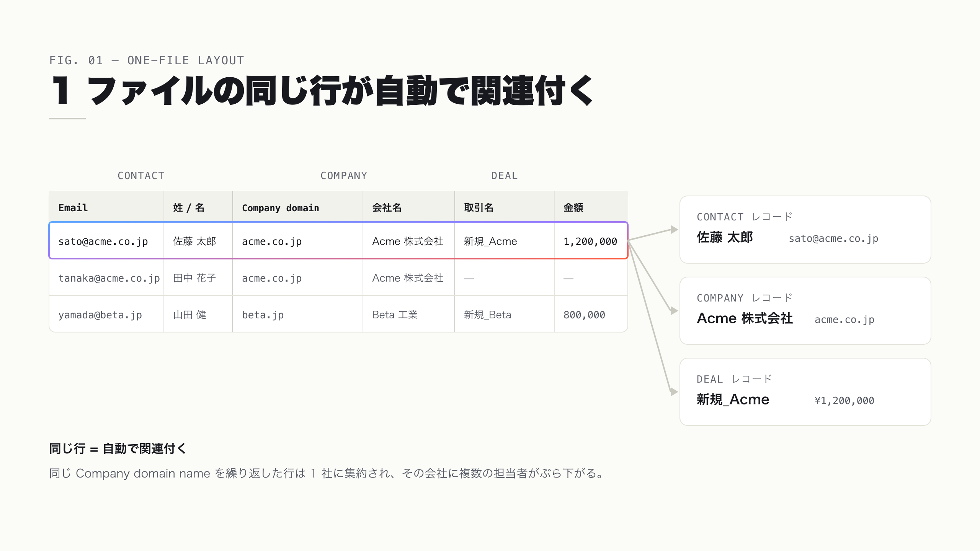Viewport: 980px width, 551px height.
Task: Open the COMPANY レコード card
Action: click(x=805, y=311)
